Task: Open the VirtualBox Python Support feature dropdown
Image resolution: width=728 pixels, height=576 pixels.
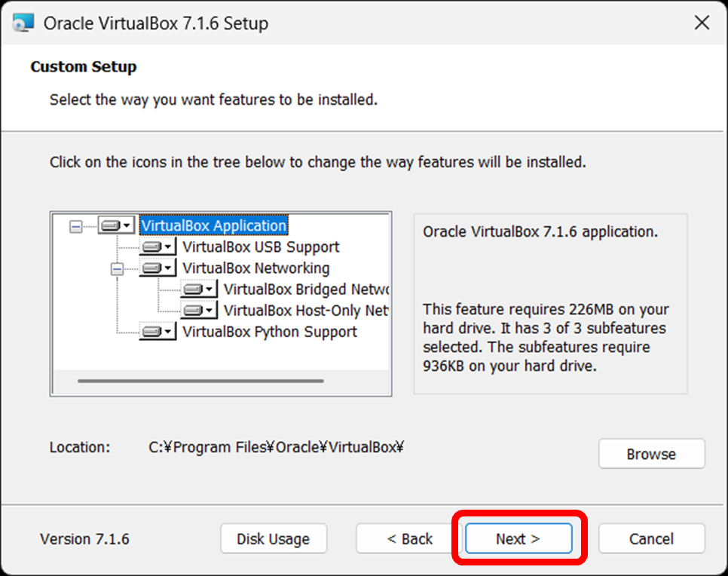Action: click(158, 332)
